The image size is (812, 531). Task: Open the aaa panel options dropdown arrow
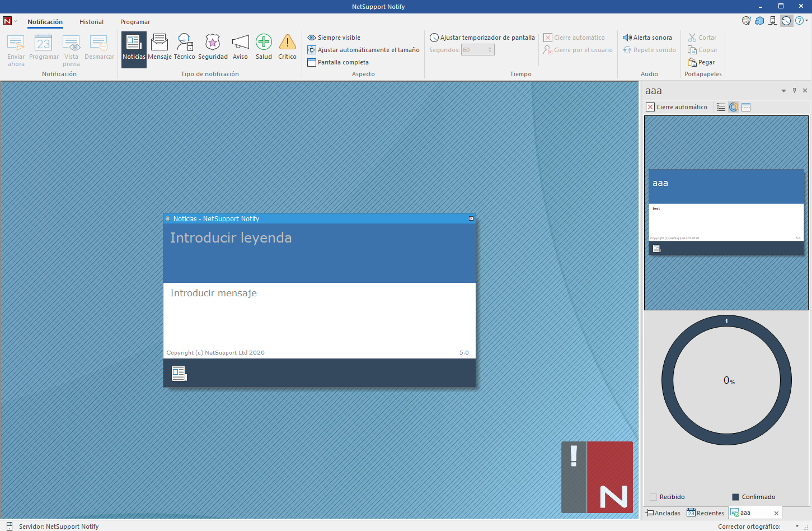pos(783,91)
